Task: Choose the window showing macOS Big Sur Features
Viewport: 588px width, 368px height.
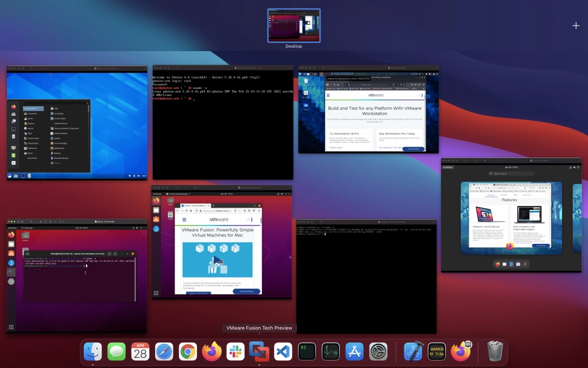Action: tap(511, 216)
